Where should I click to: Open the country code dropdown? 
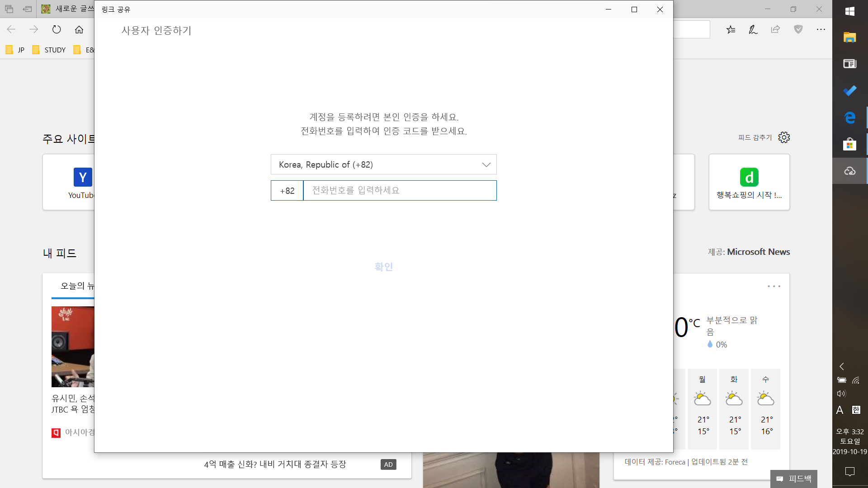[383, 164]
